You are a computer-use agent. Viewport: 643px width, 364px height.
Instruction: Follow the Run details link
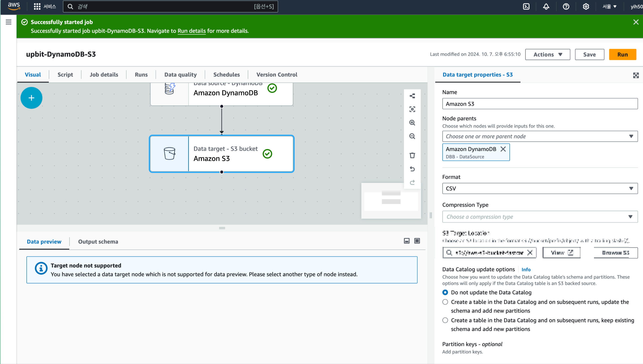(192, 31)
